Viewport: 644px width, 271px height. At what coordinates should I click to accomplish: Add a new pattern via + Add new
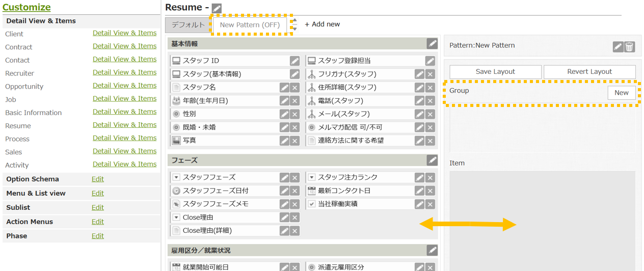322,24
